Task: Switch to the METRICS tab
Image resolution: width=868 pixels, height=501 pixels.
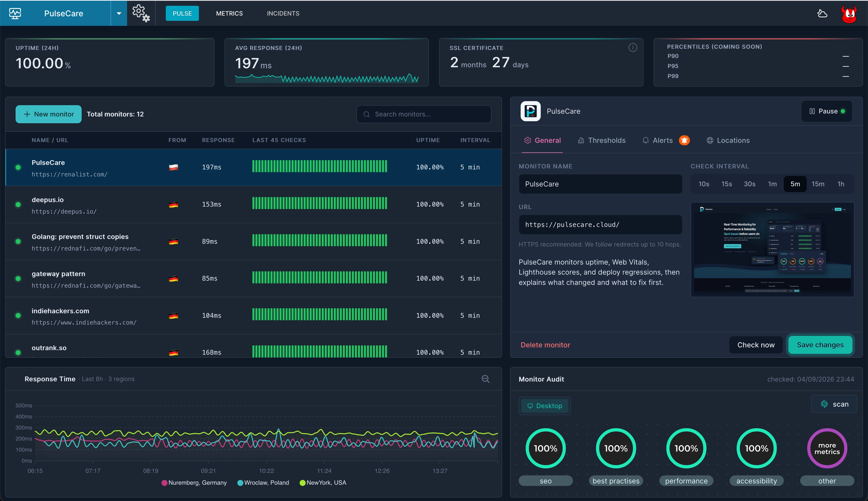Action: coord(229,13)
